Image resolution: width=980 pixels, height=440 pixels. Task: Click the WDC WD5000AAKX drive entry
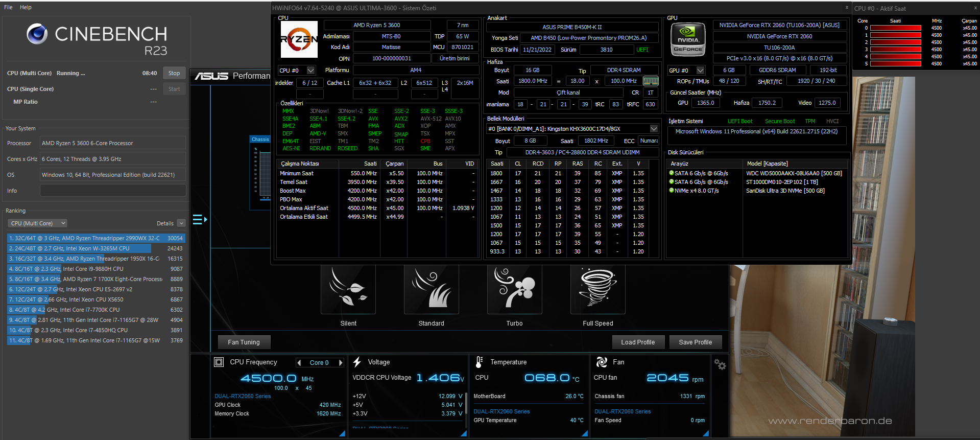(x=794, y=173)
